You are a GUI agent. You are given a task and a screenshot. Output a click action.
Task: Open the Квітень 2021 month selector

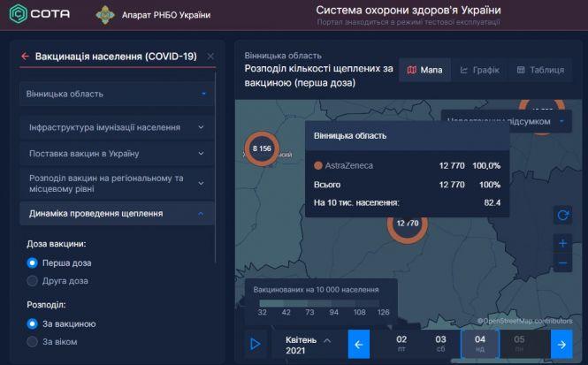pyautogui.click(x=308, y=345)
